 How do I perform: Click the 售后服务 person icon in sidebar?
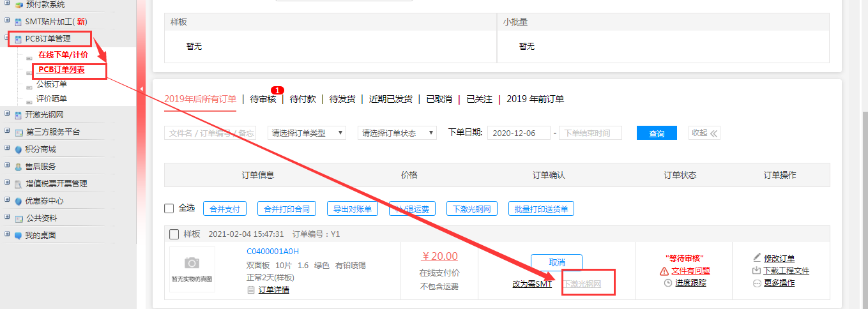19,167
